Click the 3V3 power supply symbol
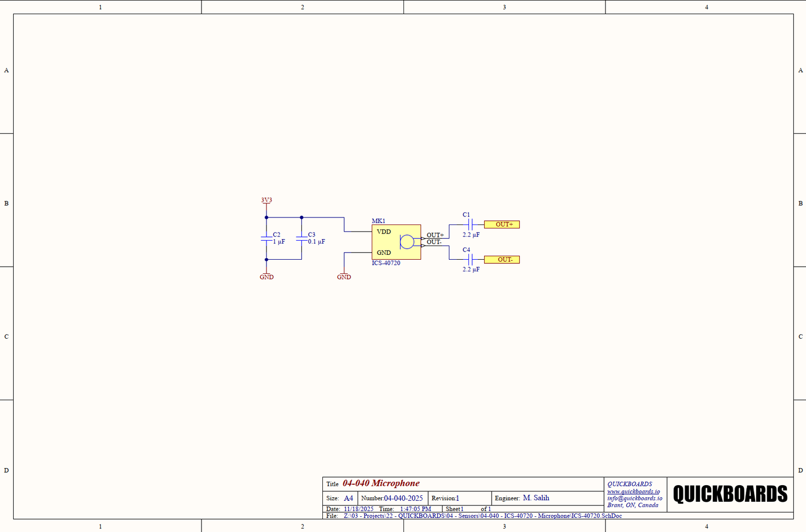The height and width of the screenshot is (532, 806). click(x=266, y=201)
